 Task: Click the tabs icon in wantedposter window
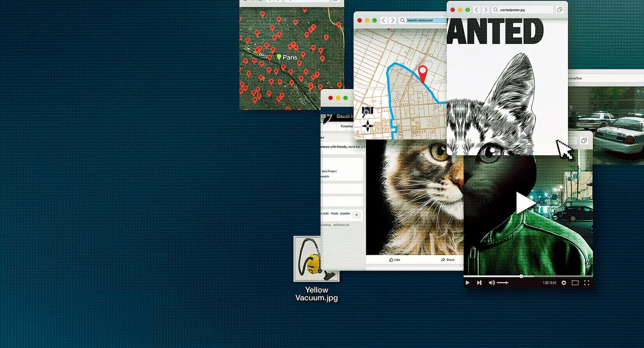pos(560,10)
